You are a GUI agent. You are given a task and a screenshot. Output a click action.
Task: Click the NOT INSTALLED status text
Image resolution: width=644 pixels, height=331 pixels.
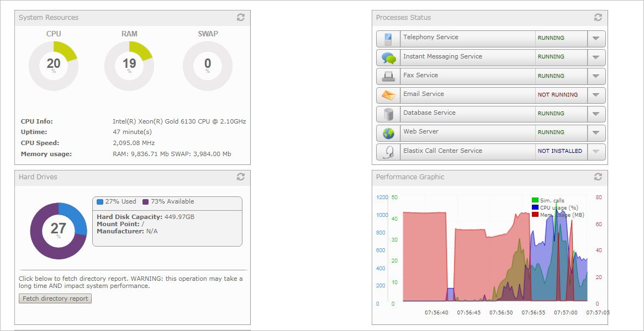click(x=560, y=151)
